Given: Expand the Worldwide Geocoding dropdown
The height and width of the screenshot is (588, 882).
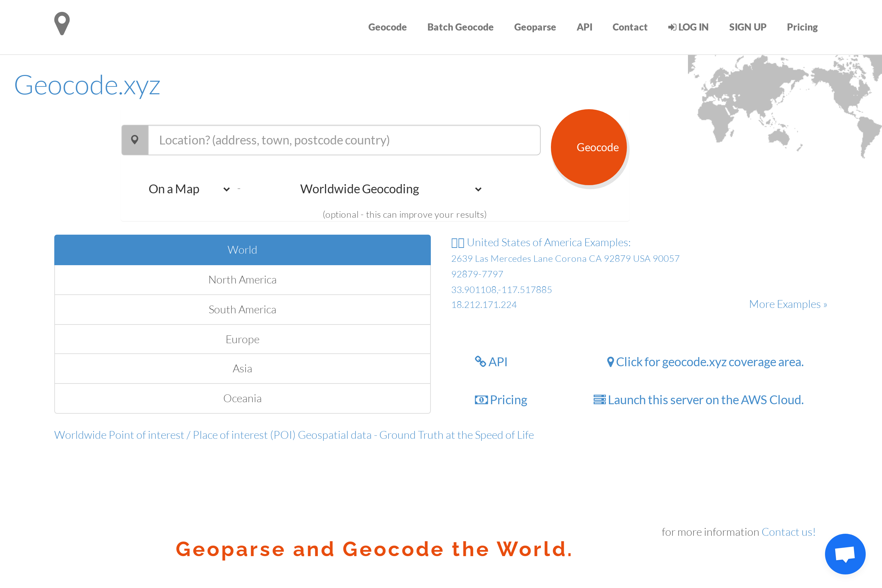Looking at the screenshot, I should pos(390,189).
